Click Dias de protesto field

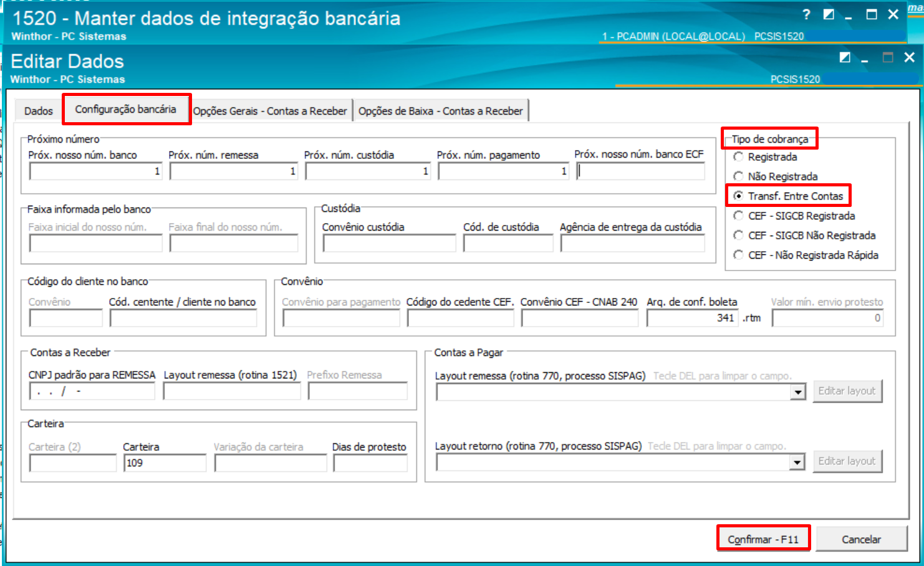click(x=370, y=463)
